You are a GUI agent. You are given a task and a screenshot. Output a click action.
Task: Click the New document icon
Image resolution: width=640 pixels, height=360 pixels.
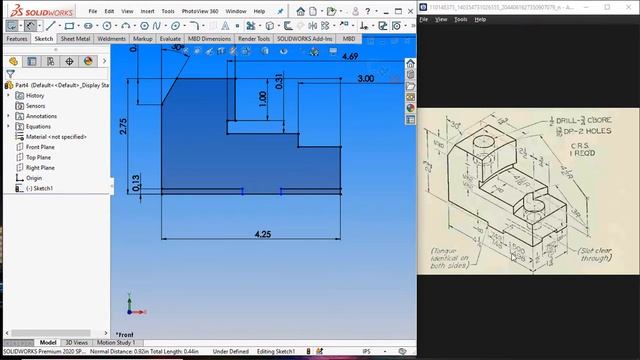click(313, 11)
